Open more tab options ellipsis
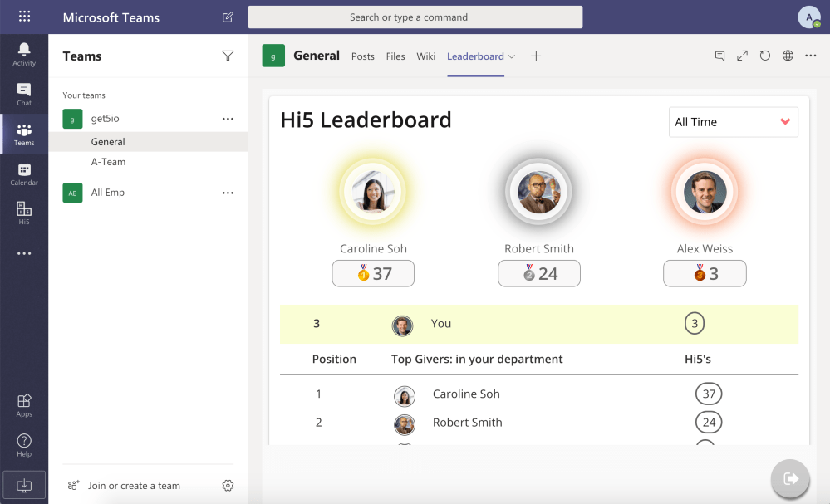830x504 pixels. pyautogui.click(x=810, y=56)
